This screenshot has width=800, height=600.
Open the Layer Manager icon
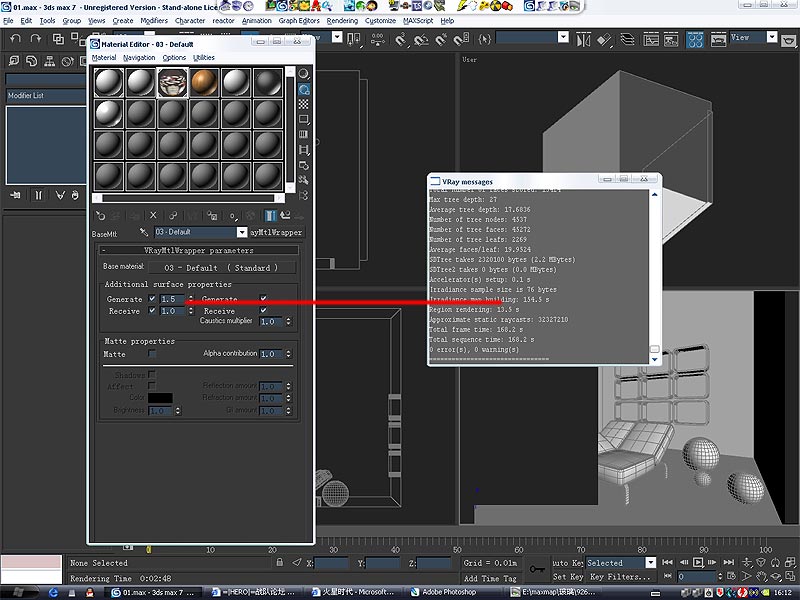click(628, 39)
